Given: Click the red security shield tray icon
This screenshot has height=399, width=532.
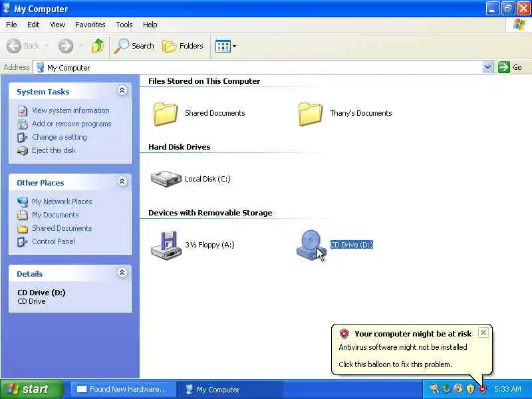Looking at the screenshot, I should [x=482, y=389].
